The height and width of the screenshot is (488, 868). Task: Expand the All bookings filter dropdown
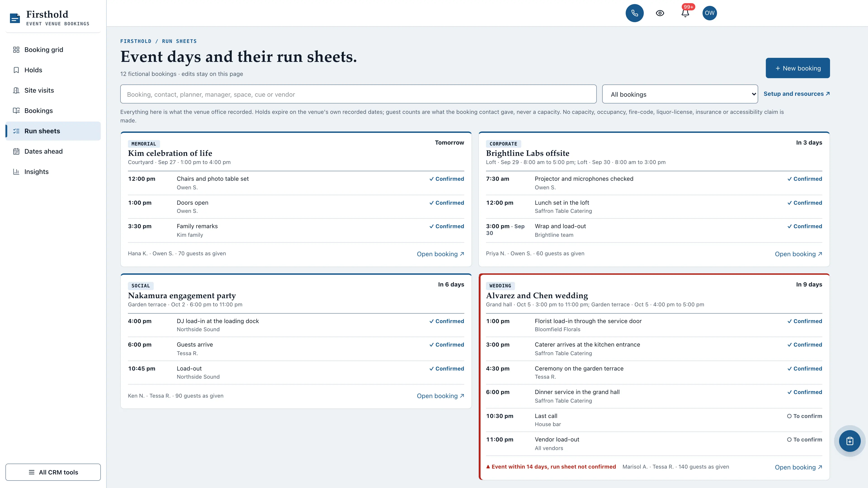tap(680, 94)
